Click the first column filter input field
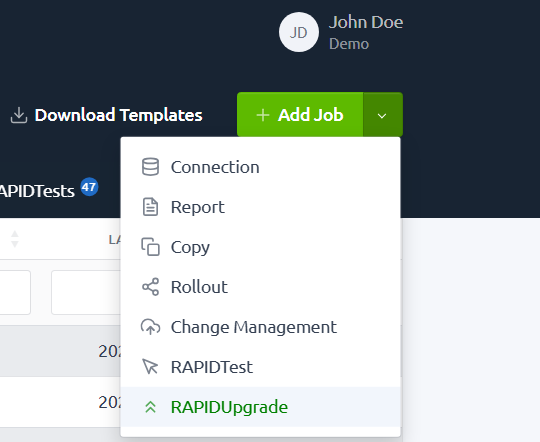 coord(14,292)
